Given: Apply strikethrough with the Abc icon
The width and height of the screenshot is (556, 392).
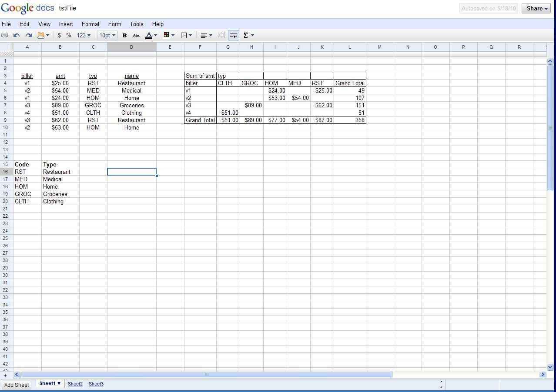Looking at the screenshot, I should point(136,35).
